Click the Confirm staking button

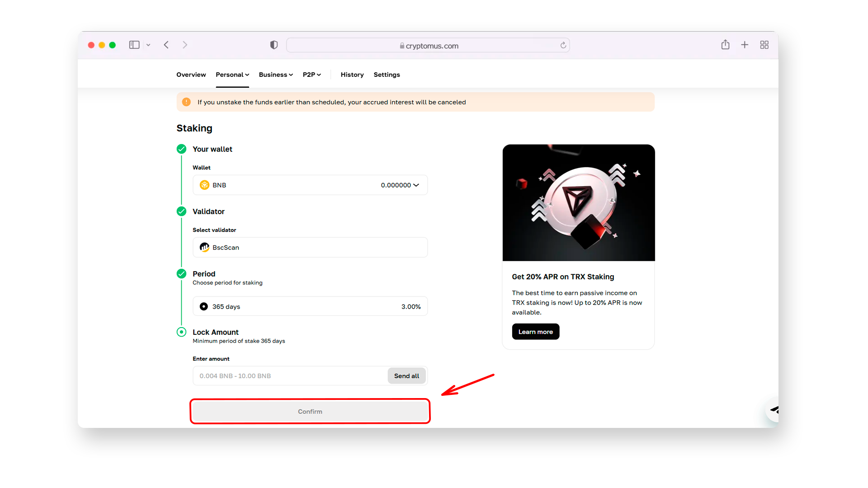click(309, 411)
